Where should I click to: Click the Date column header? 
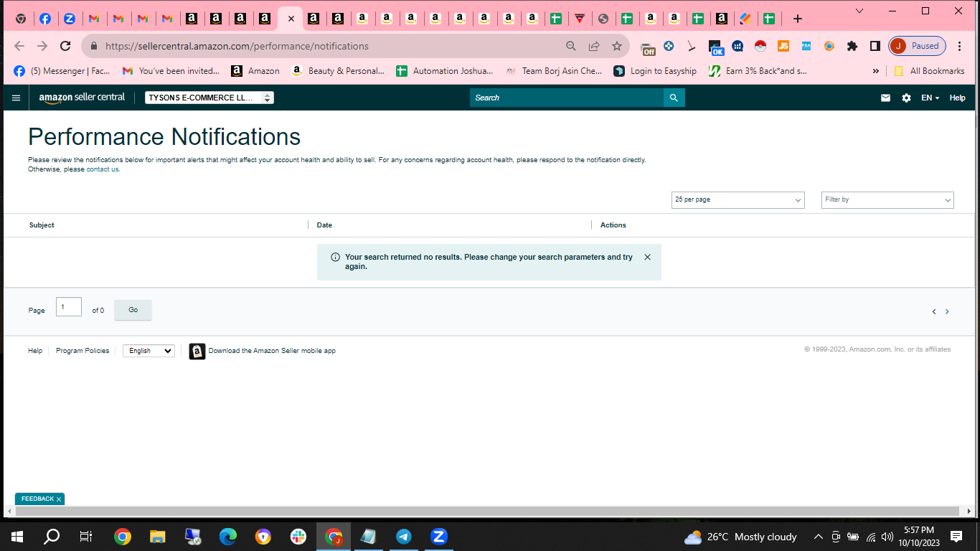(x=324, y=225)
